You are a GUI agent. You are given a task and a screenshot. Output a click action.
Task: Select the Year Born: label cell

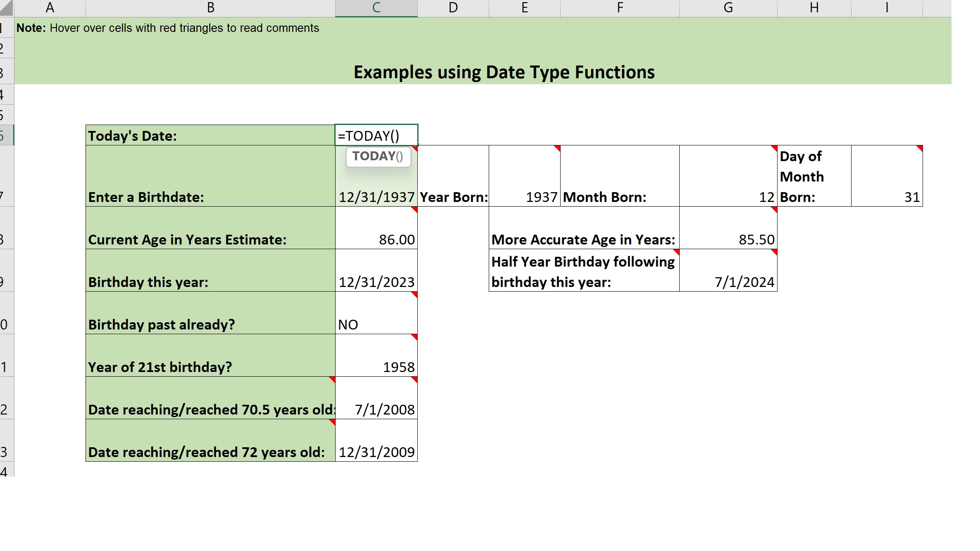click(x=453, y=176)
